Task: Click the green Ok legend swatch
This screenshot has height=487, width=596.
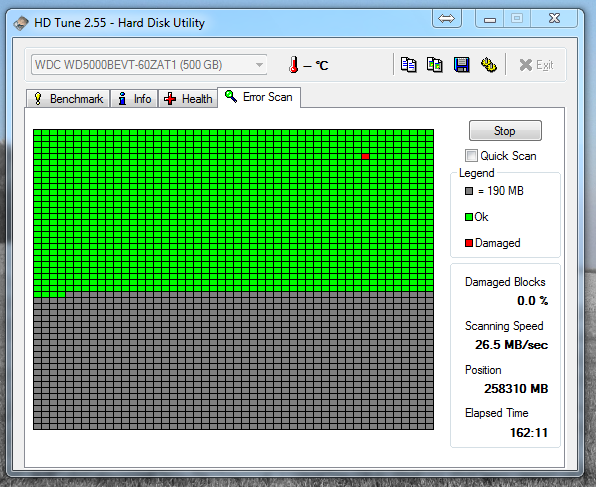Action: tap(469, 217)
